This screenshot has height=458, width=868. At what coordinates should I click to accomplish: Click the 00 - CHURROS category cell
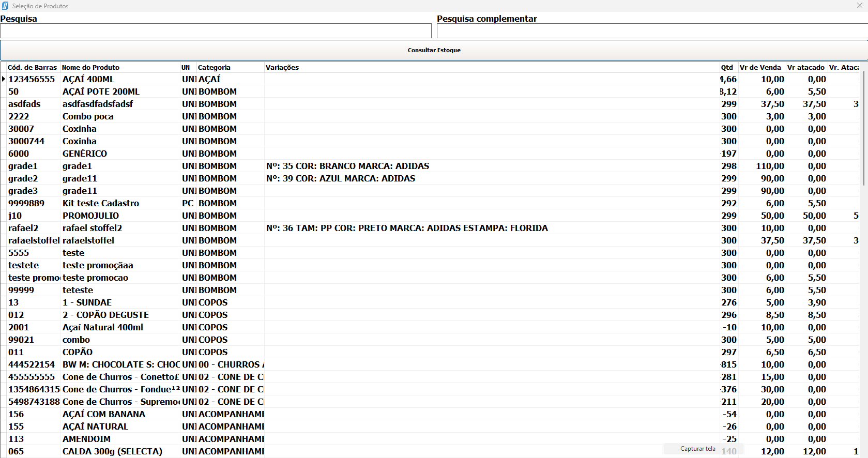click(231, 364)
